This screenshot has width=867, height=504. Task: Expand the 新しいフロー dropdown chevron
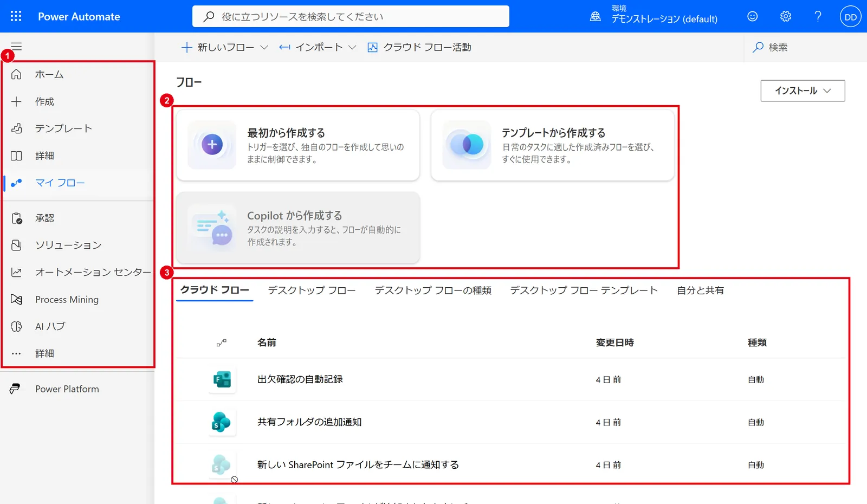pyautogui.click(x=264, y=47)
